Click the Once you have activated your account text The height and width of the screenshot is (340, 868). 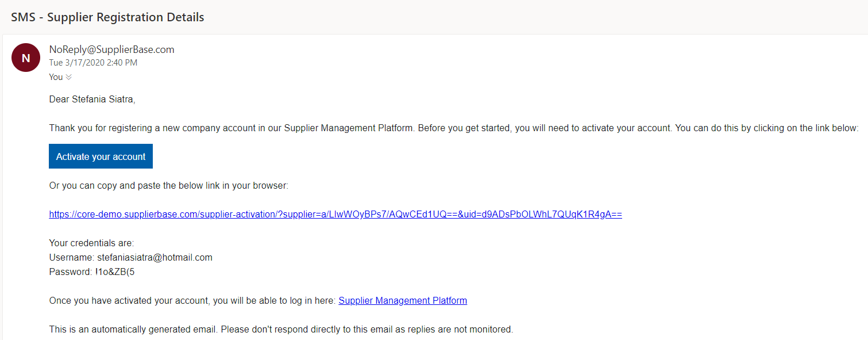(x=192, y=300)
